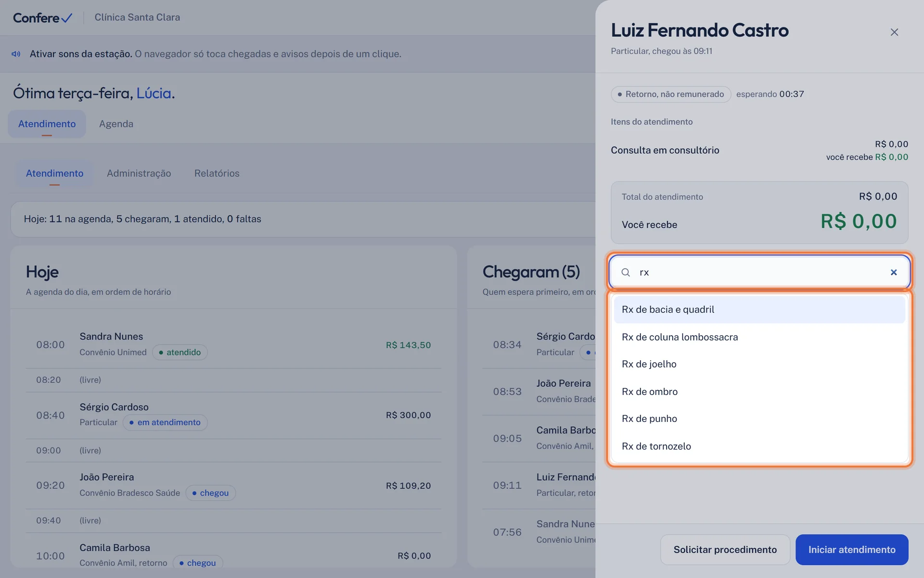
Task: Click Camila Barbosa's chegou badge in Hoje
Action: pyautogui.click(x=197, y=563)
